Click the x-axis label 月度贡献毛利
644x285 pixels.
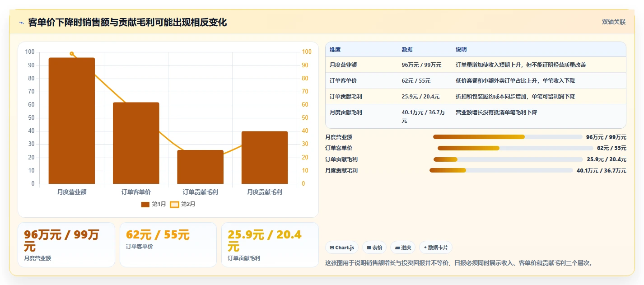(265, 192)
